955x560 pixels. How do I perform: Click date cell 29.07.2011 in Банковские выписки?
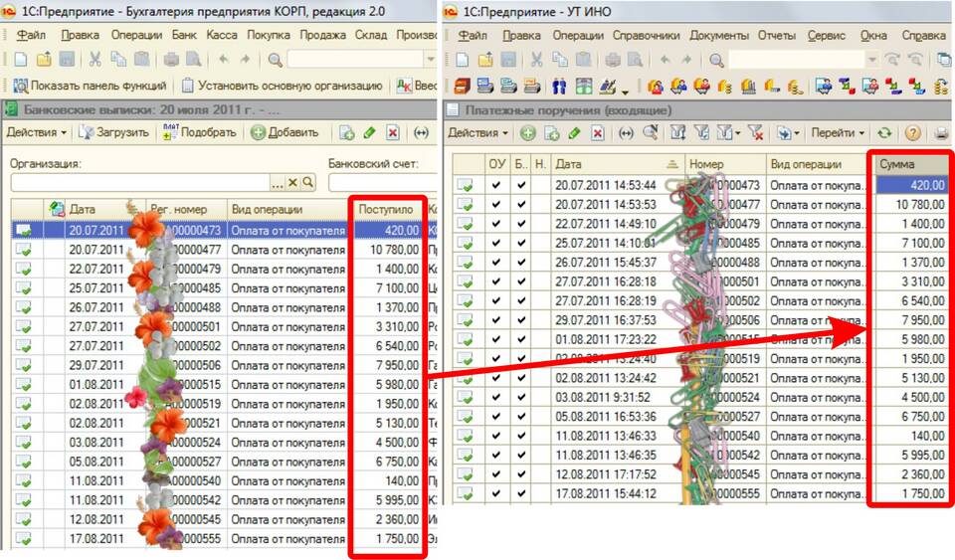tap(96, 365)
